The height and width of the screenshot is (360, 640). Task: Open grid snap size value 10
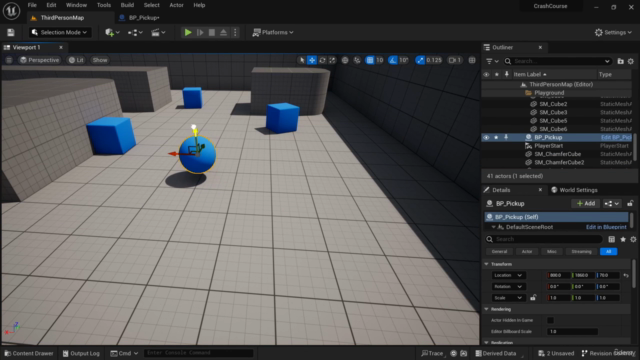[380, 60]
